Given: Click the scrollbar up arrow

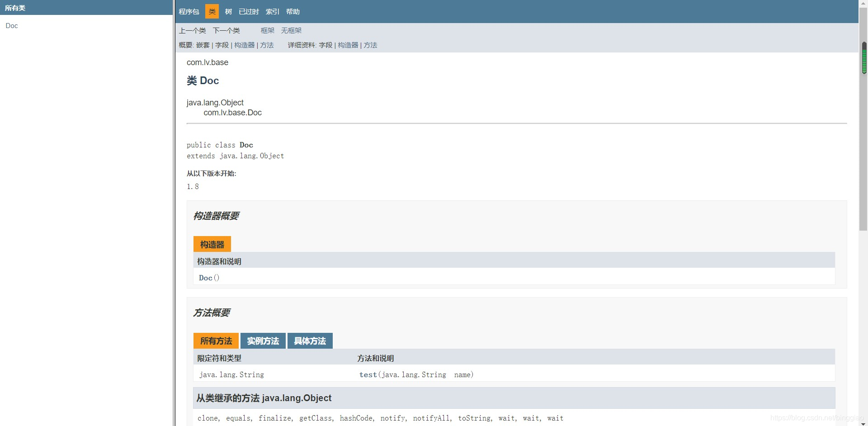Looking at the screenshot, I should pos(863,3).
